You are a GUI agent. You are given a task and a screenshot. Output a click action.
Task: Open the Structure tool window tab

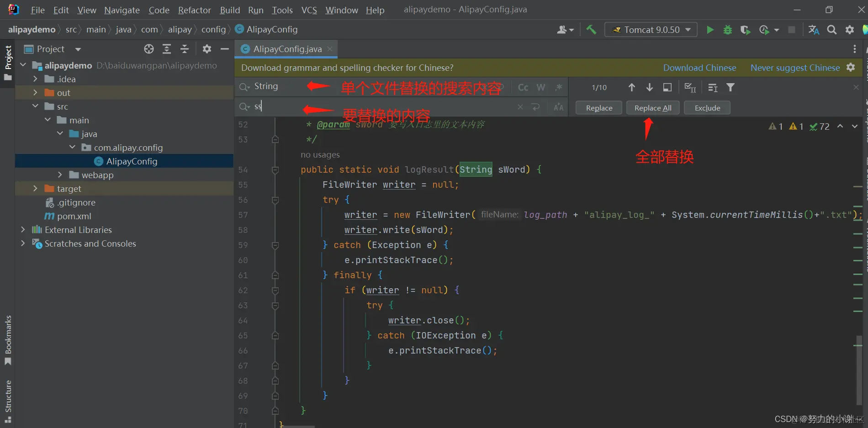8,401
